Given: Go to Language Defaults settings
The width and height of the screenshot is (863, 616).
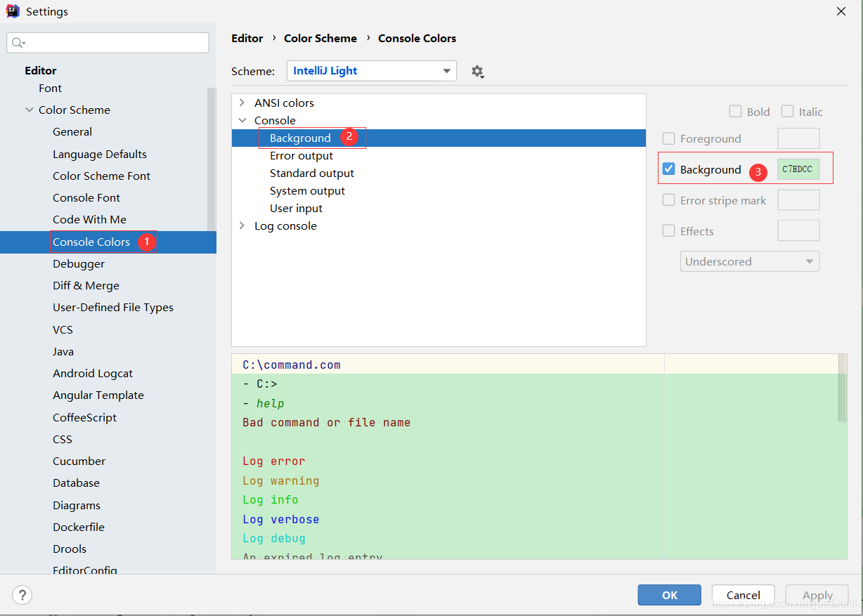Looking at the screenshot, I should (x=100, y=154).
